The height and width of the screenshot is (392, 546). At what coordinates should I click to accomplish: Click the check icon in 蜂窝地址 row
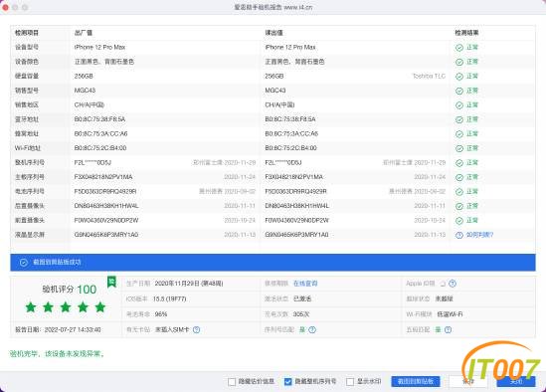tap(459, 134)
